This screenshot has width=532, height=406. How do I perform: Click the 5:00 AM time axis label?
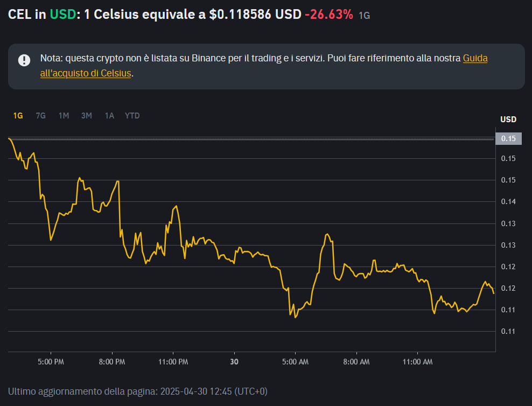pyautogui.click(x=295, y=362)
